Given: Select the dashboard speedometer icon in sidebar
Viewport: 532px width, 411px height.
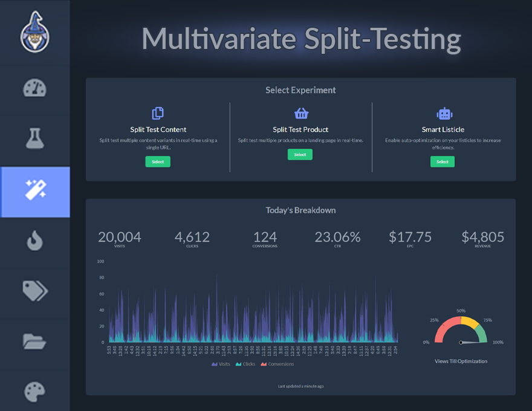Looking at the screenshot, I should point(34,88).
